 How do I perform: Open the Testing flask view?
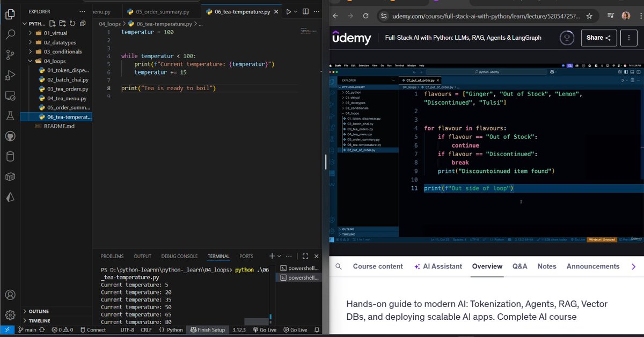(x=10, y=116)
